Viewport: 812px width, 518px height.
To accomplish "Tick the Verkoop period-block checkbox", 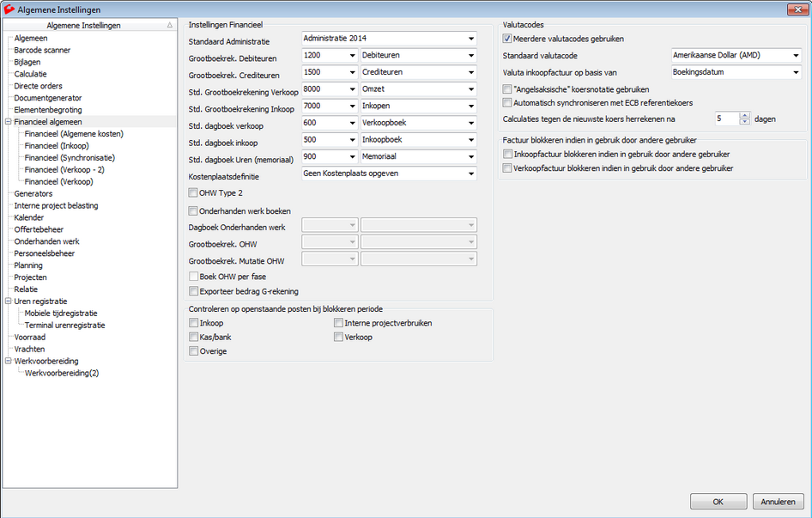I will pyautogui.click(x=339, y=337).
